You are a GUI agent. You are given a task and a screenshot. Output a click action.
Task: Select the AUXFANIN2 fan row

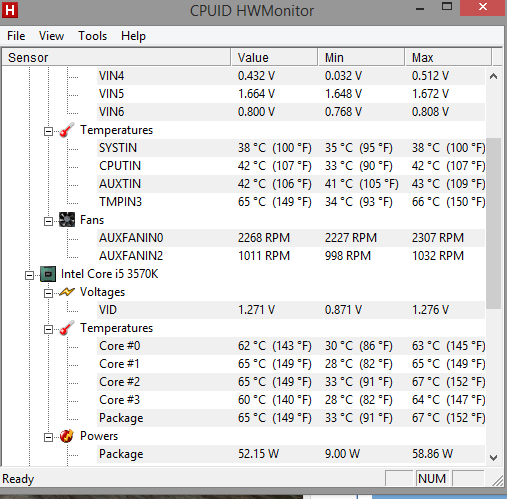pos(291,256)
